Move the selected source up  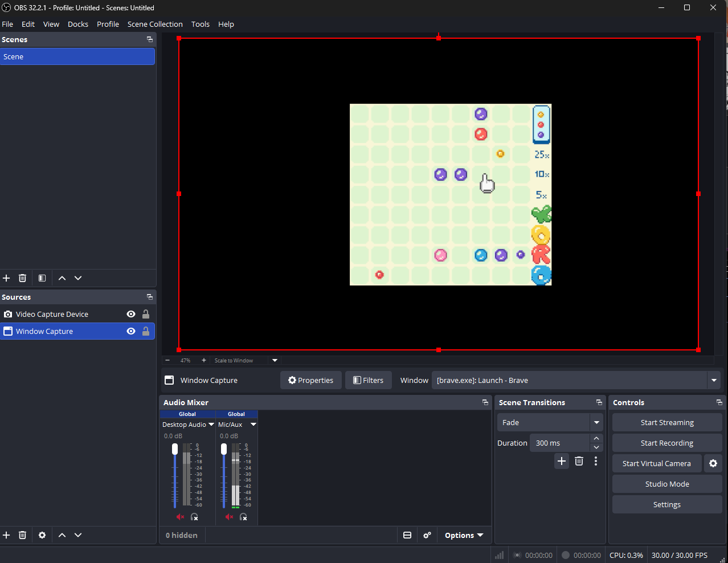point(62,535)
